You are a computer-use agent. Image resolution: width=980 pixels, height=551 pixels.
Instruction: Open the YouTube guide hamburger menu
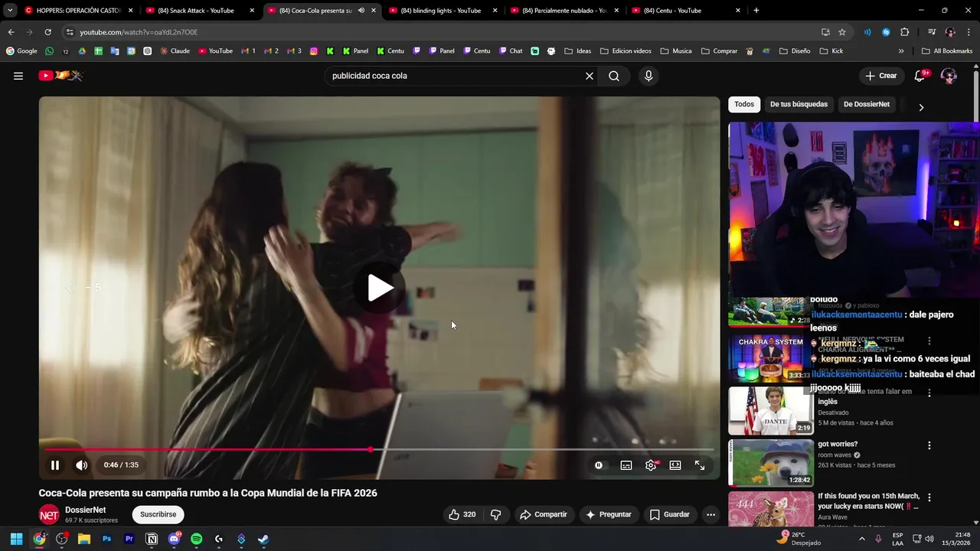tap(18, 76)
